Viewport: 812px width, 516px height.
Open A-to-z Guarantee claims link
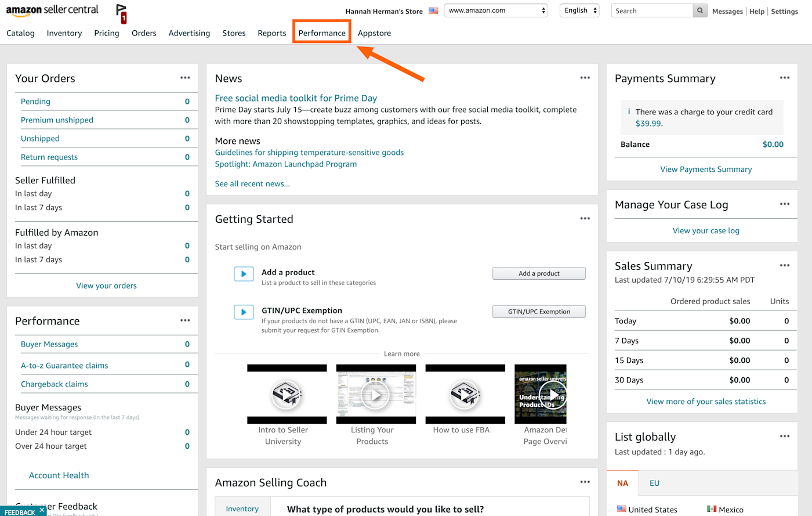point(64,366)
